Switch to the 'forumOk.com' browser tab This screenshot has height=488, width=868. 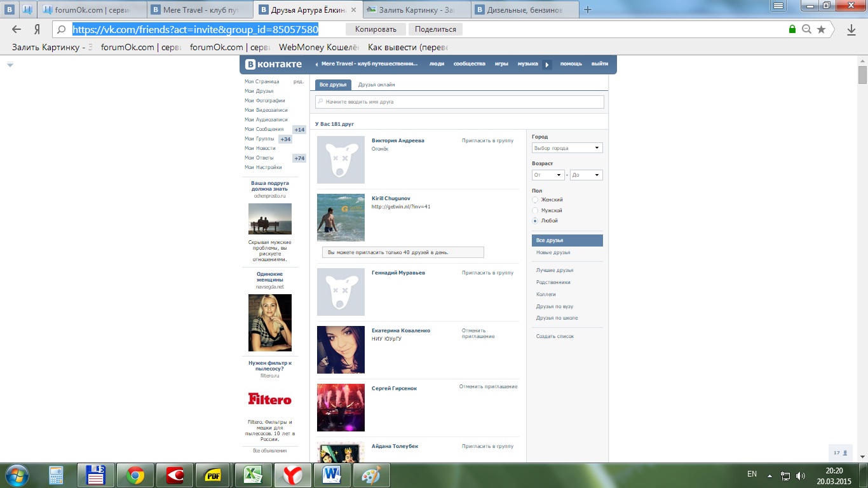(93, 10)
